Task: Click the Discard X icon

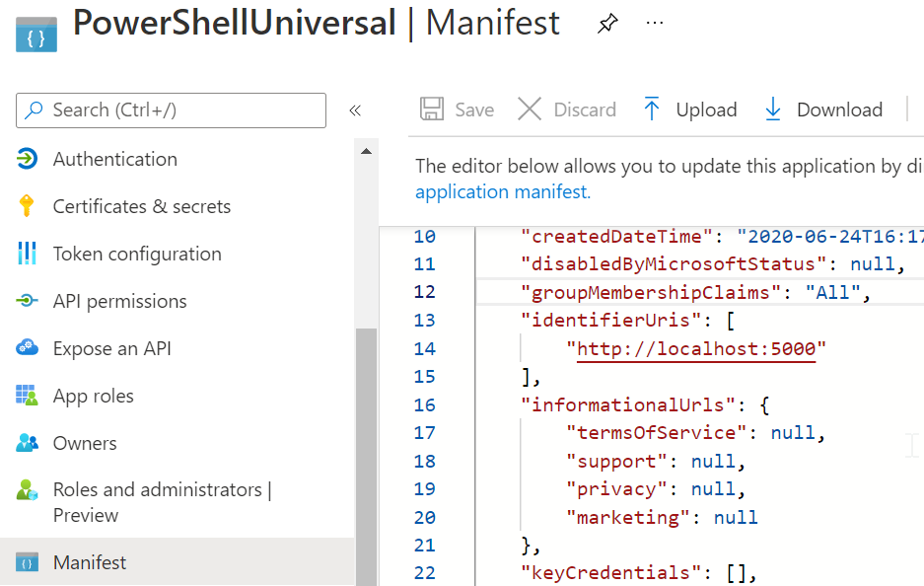Action: [530, 110]
